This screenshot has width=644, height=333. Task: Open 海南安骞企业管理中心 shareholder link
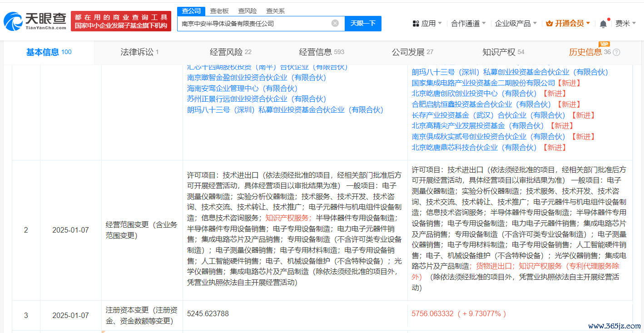242,88
